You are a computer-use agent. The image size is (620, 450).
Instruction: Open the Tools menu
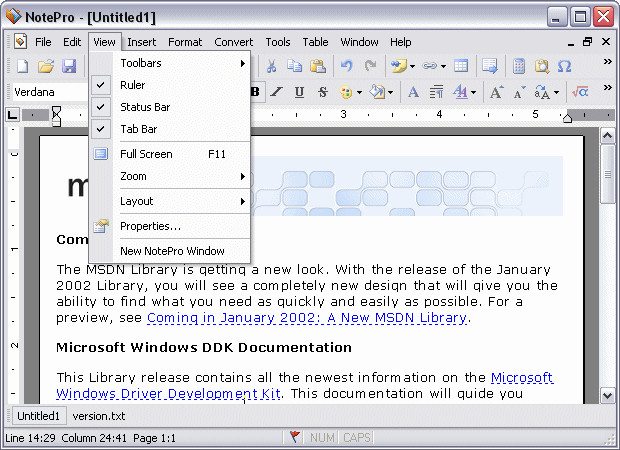tap(278, 42)
